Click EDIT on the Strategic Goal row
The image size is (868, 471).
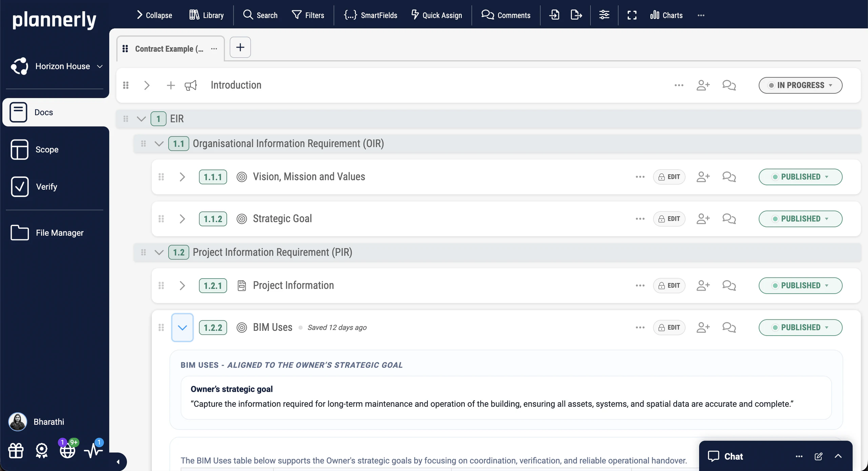(x=669, y=219)
